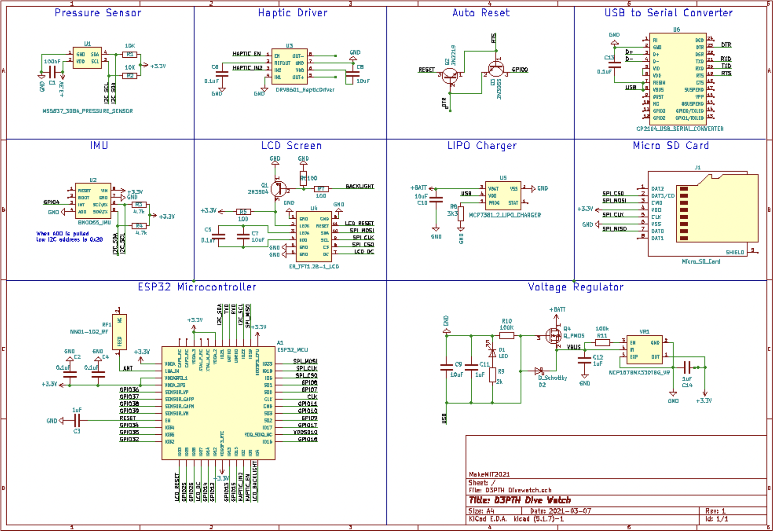Select the "ESP32 Microcontroller" section title
The image size is (774, 532).
197,287
